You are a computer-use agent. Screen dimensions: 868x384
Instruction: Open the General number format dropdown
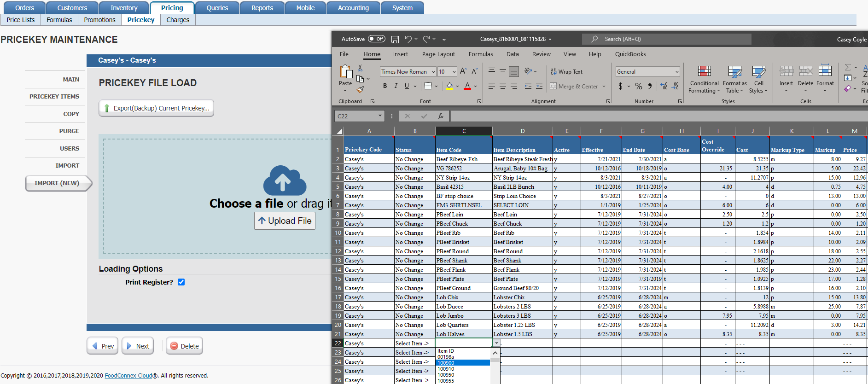click(677, 72)
